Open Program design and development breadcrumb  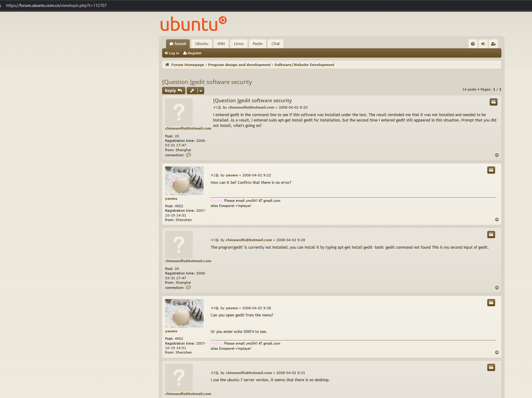click(239, 65)
